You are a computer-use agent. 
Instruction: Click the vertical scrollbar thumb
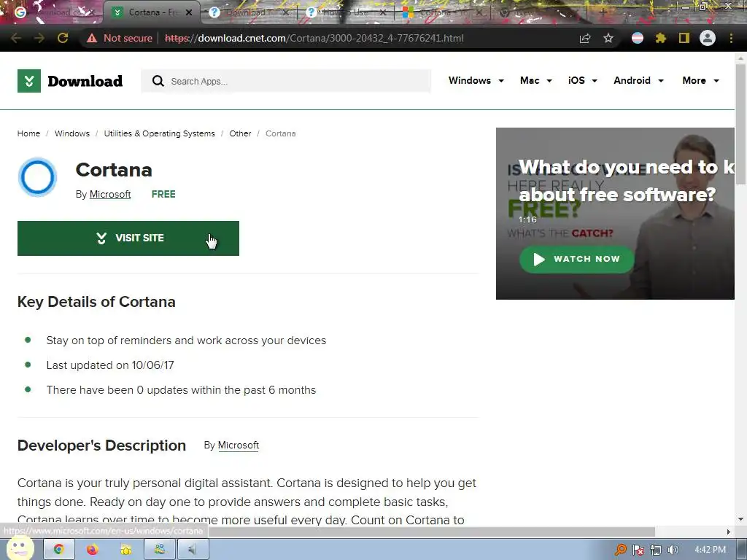(x=740, y=122)
